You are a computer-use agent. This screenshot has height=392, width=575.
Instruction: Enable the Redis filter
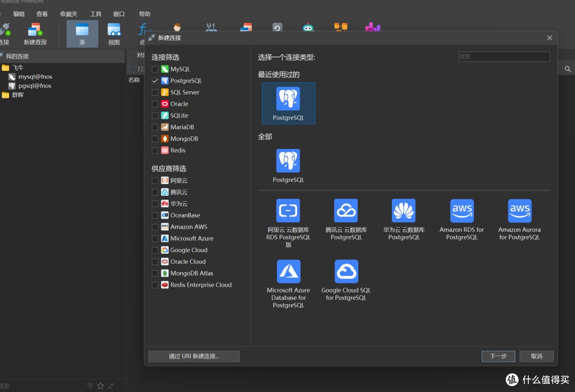pos(155,151)
